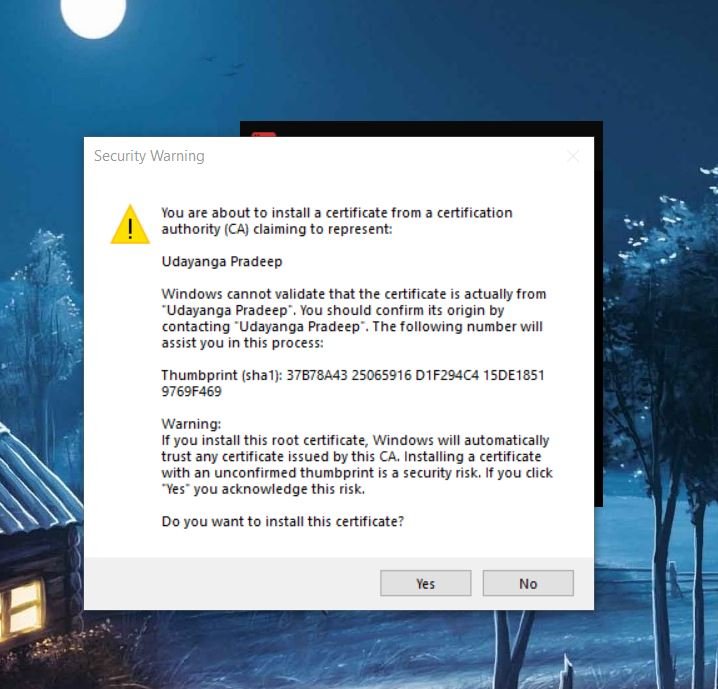Confirm certificate installation with Yes
This screenshot has width=718, height=689.
point(425,583)
